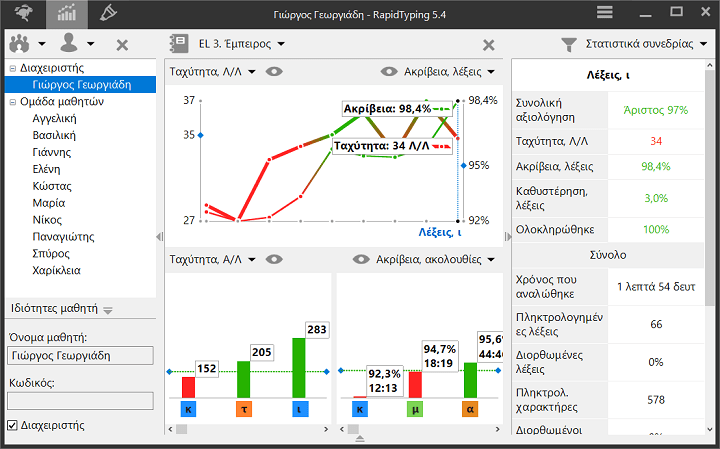Click the red 152 speed bar for κ
The width and height of the screenshot is (720, 449).
point(188,387)
